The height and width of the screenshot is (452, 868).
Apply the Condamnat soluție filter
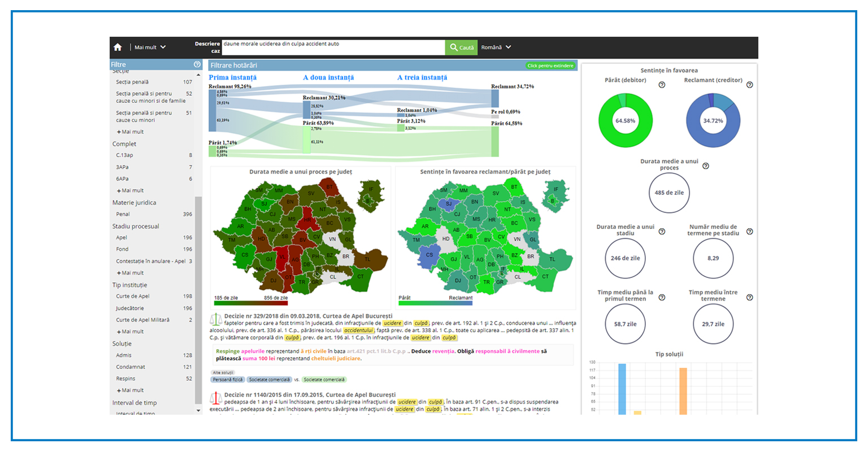(131, 367)
